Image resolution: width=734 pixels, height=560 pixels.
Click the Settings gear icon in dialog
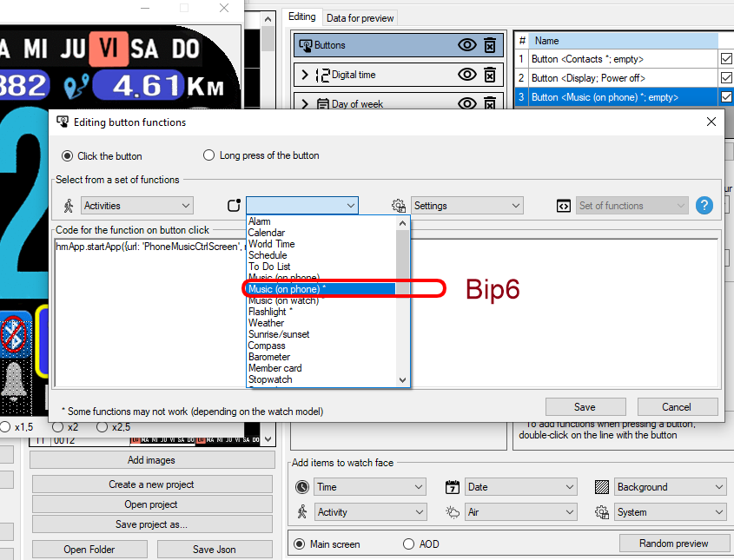point(399,206)
